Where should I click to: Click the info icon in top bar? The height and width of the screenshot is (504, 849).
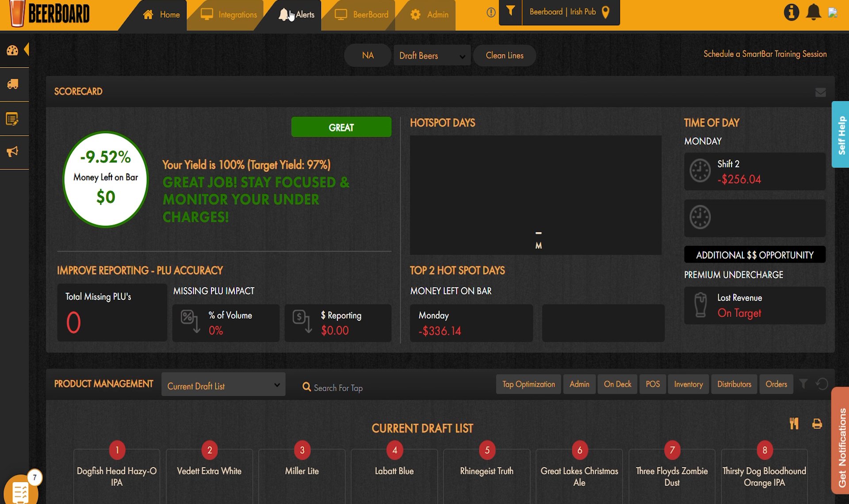coord(791,12)
